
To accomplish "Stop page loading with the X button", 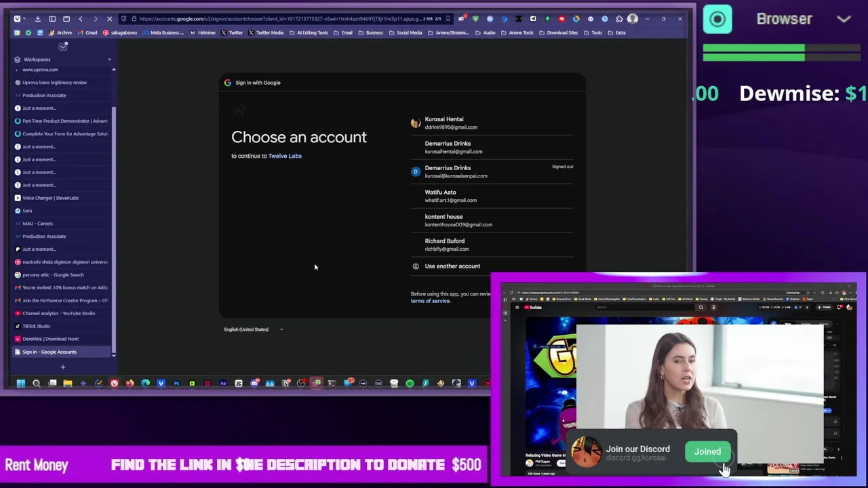I will [109, 19].
